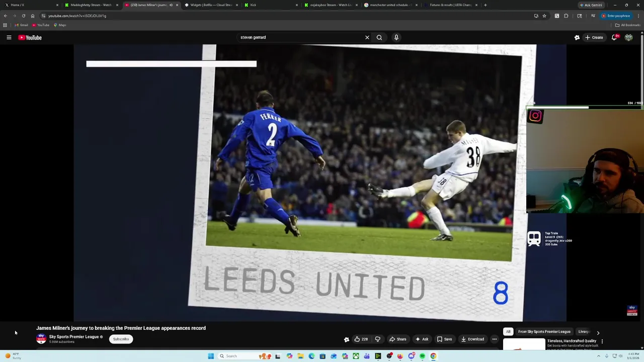Open the account avatar menu

(629, 37)
